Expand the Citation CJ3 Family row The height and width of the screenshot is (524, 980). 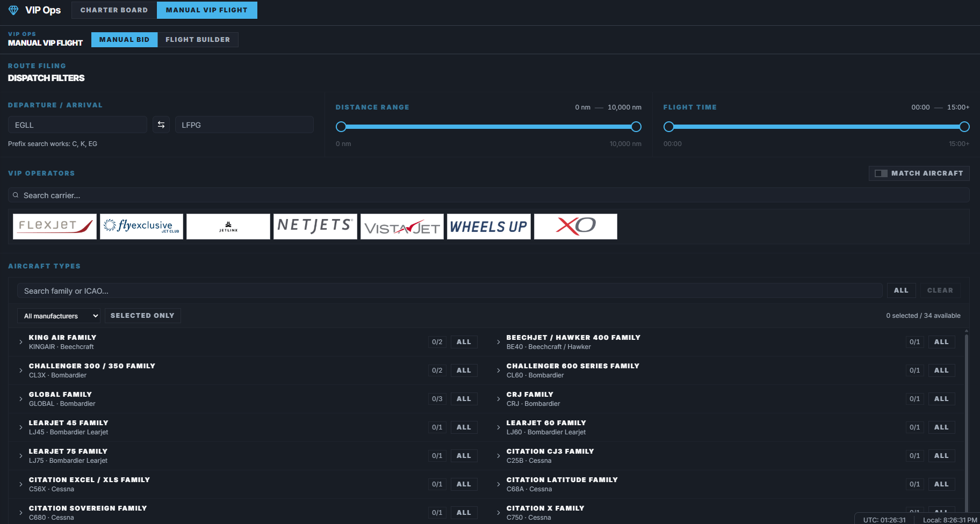coord(499,456)
